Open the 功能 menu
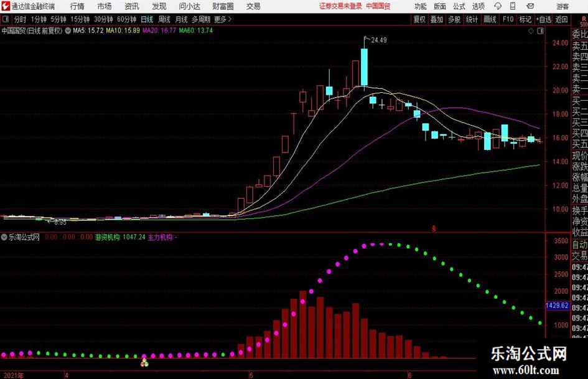This screenshot has width=588, height=379. 421,6
